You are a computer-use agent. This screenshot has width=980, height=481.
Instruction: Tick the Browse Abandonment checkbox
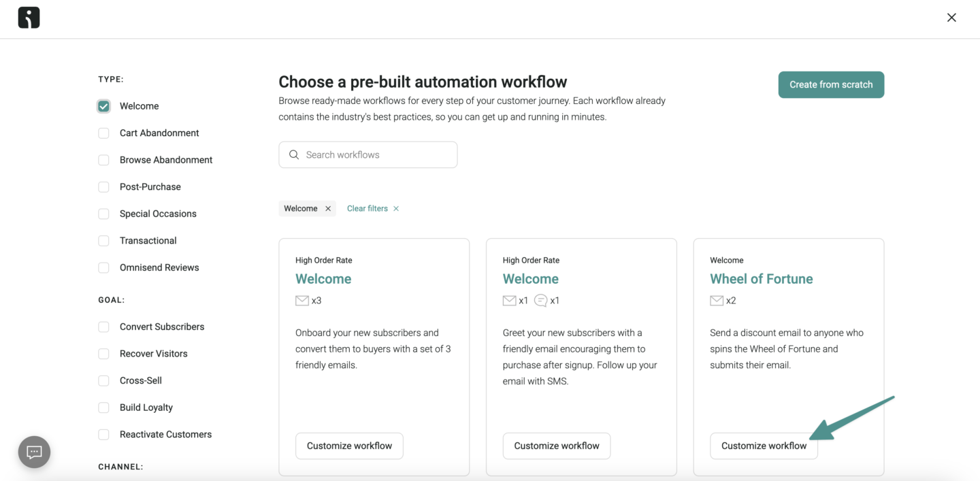coord(103,160)
